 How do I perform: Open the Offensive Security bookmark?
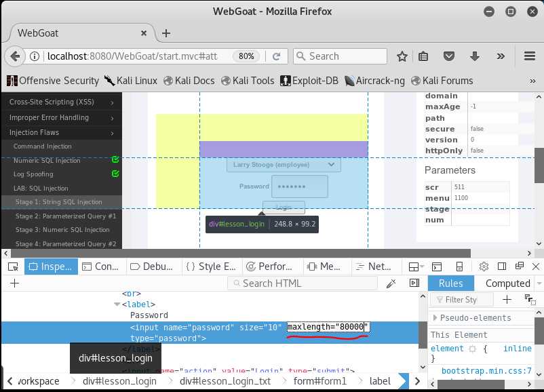click(53, 81)
